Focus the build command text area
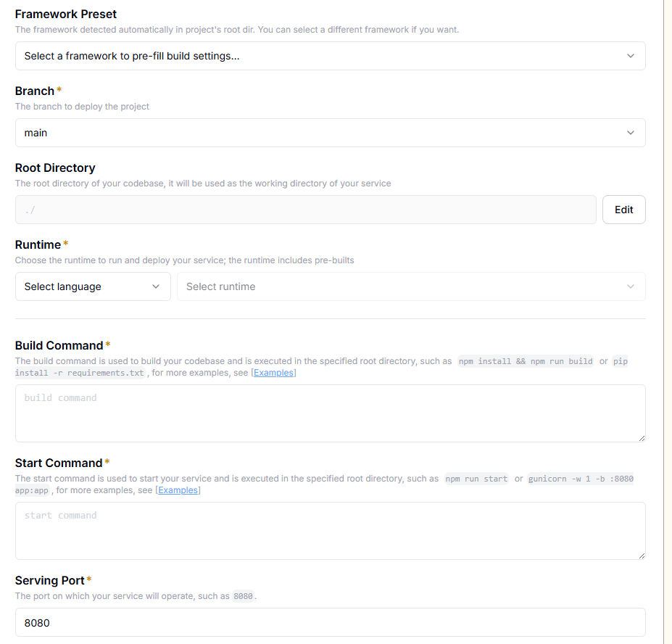Screen dimensions: 672x644 331,413
